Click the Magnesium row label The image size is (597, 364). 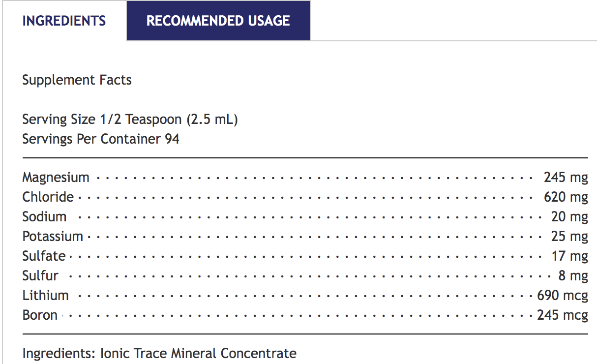[56, 177]
